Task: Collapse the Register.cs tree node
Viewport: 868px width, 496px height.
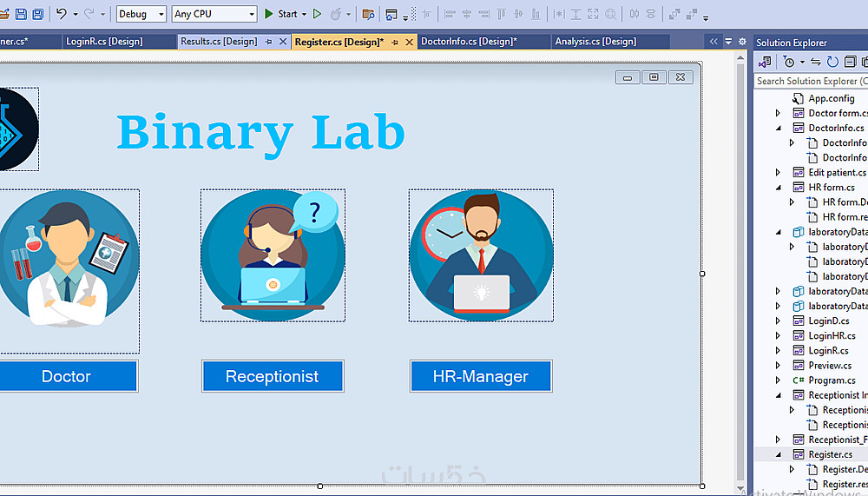Action: [779, 454]
